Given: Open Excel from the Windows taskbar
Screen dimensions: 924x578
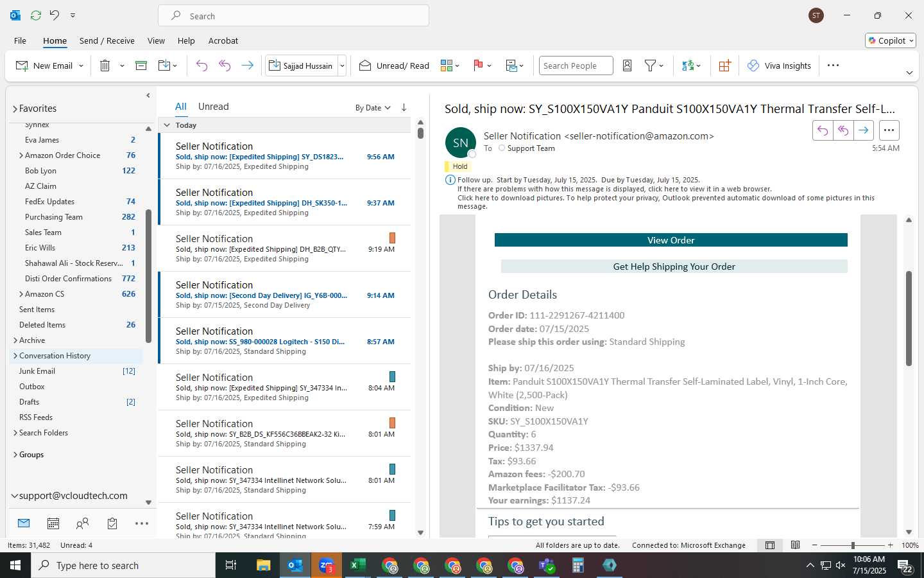Looking at the screenshot, I should point(358,565).
